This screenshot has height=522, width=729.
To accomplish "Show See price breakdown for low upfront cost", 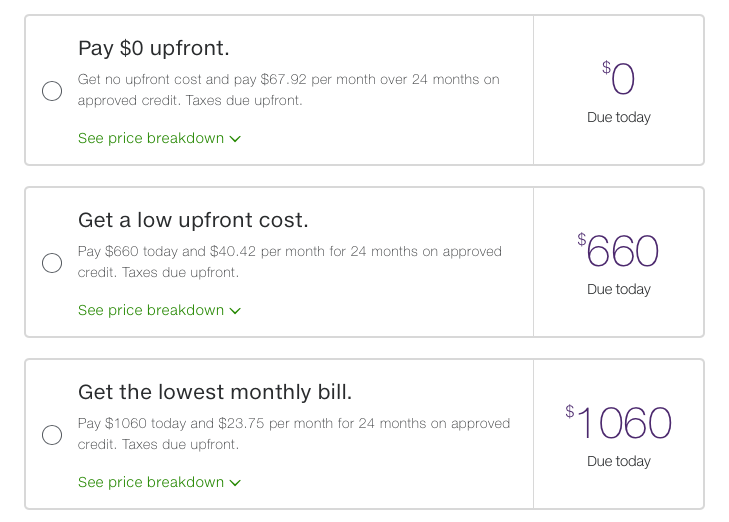I will (x=151, y=310).
